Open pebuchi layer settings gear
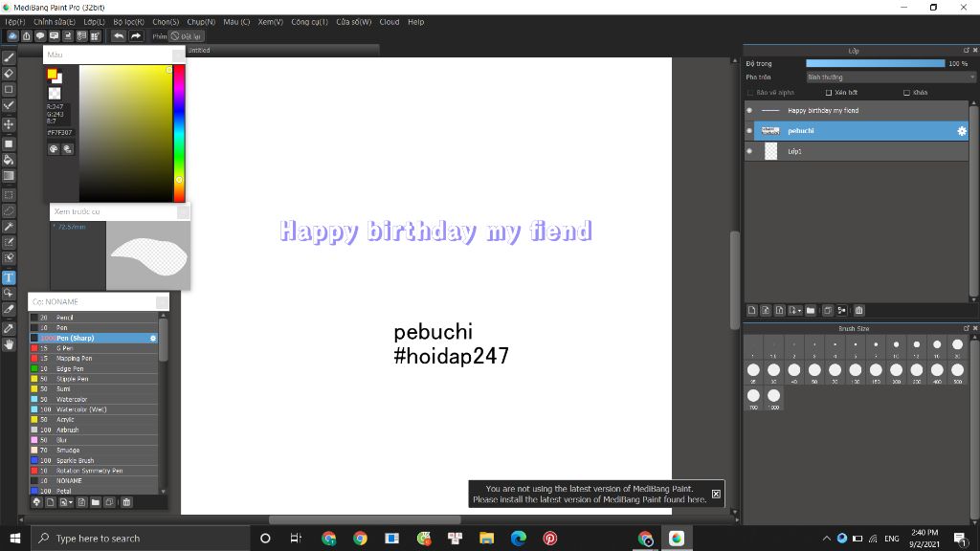This screenshot has width=980, height=551. click(x=961, y=130)
